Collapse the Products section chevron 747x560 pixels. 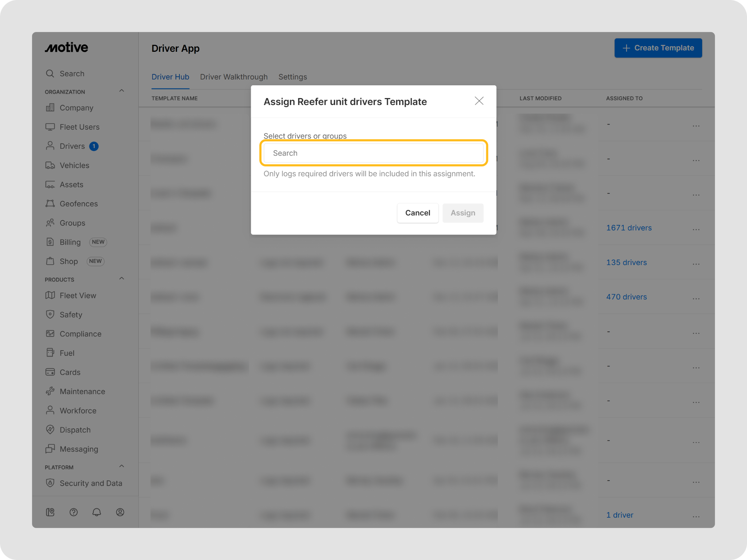click(122, 279)
